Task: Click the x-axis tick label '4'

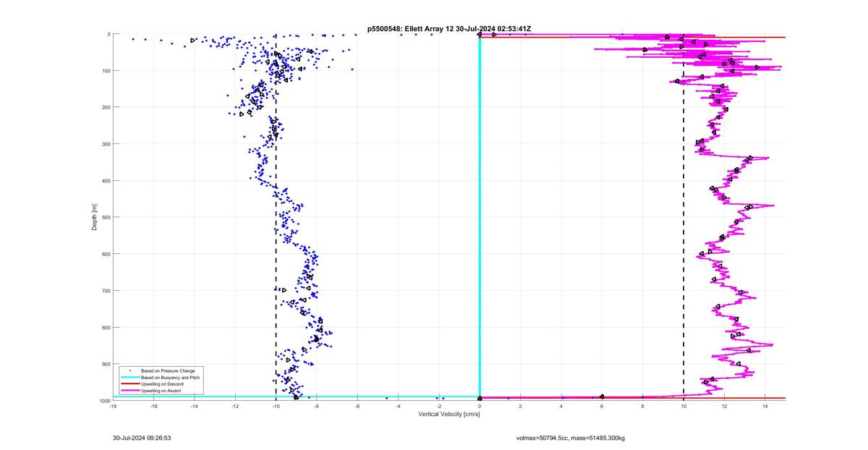Action: 561,406
